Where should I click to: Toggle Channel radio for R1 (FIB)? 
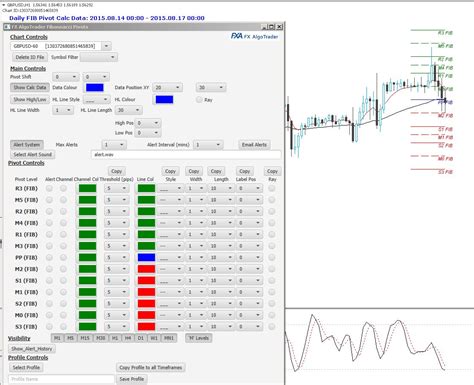tap(63, 234)
